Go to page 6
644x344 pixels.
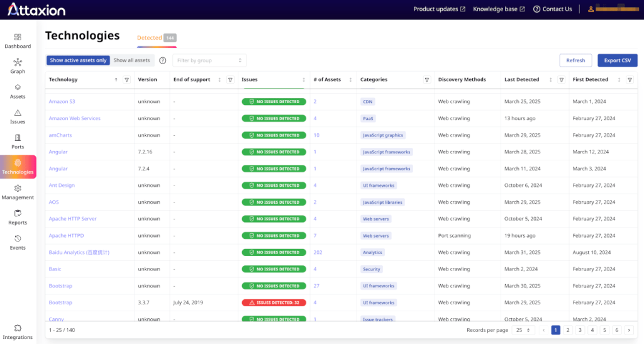coord(616,330)
